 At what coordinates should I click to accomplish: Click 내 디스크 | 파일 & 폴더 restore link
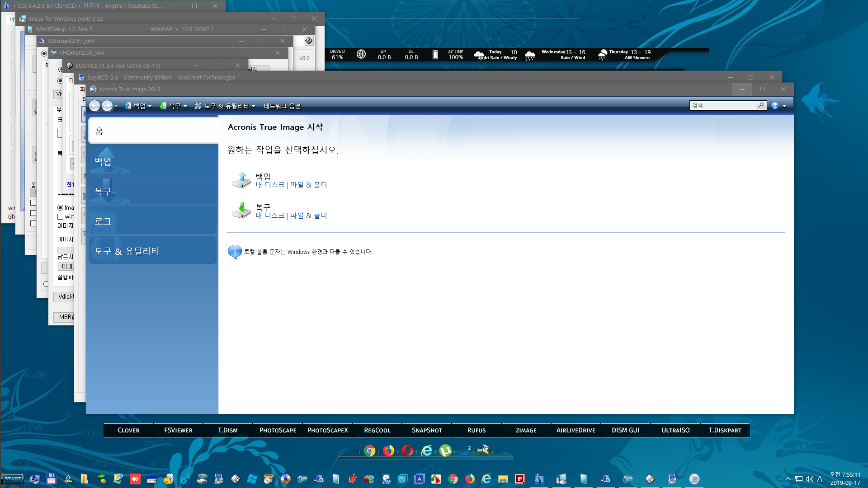tap(291, 215)
